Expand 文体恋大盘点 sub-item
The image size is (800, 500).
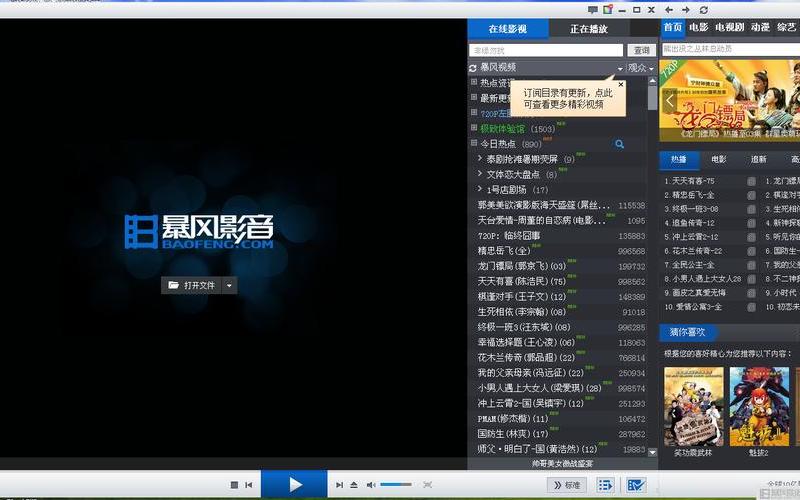pos(480,173)
